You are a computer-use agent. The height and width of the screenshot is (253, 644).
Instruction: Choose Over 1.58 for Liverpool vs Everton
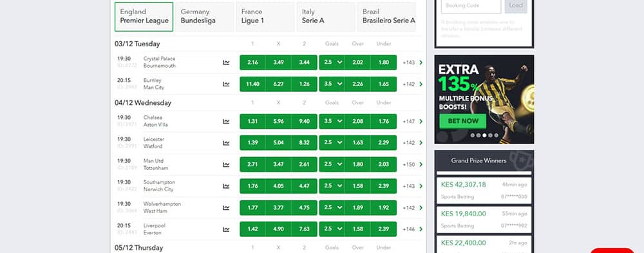pos(357,229)
